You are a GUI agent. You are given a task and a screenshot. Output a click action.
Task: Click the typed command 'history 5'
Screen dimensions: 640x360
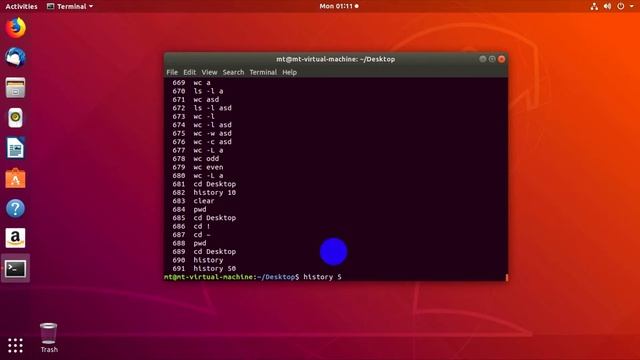tap(322, 277)
